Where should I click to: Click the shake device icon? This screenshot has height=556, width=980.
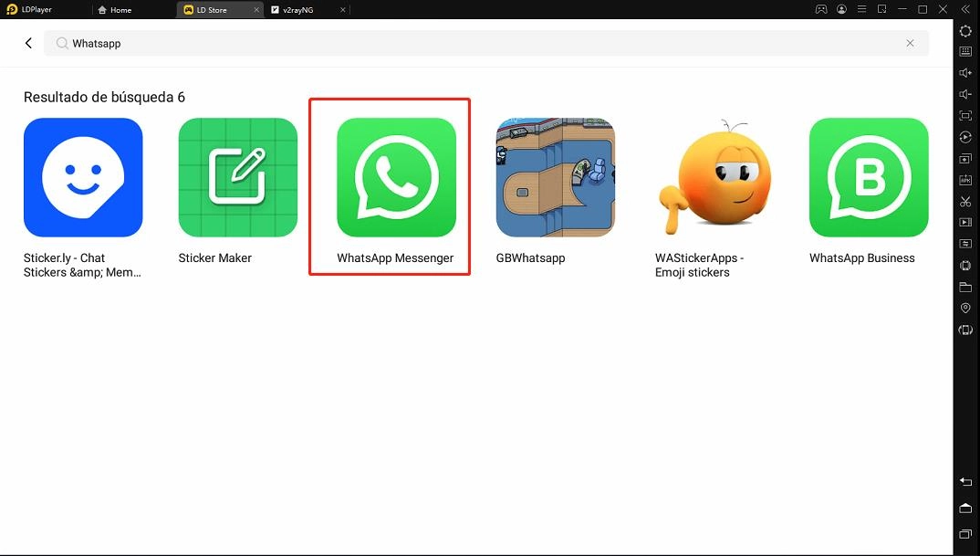point(965,265)
